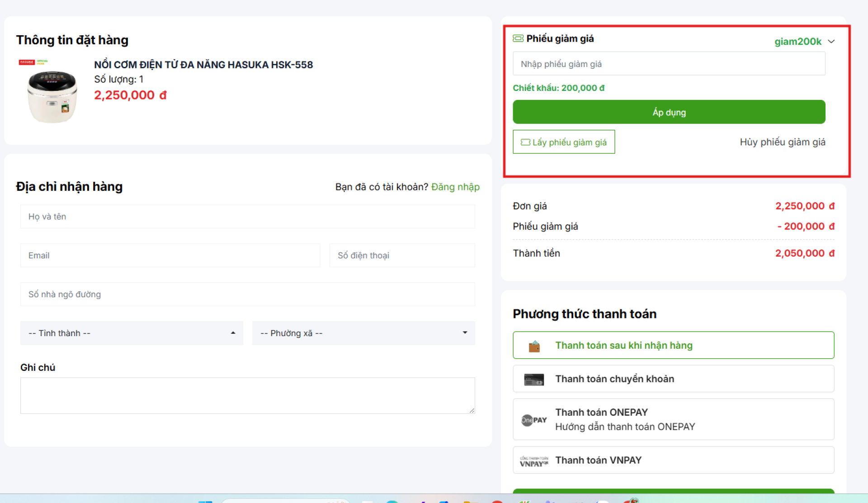This screenshot has height=503, width=868.
Task: Focus the Nhập phiếu giảm giá field
Action: point(669,64)
